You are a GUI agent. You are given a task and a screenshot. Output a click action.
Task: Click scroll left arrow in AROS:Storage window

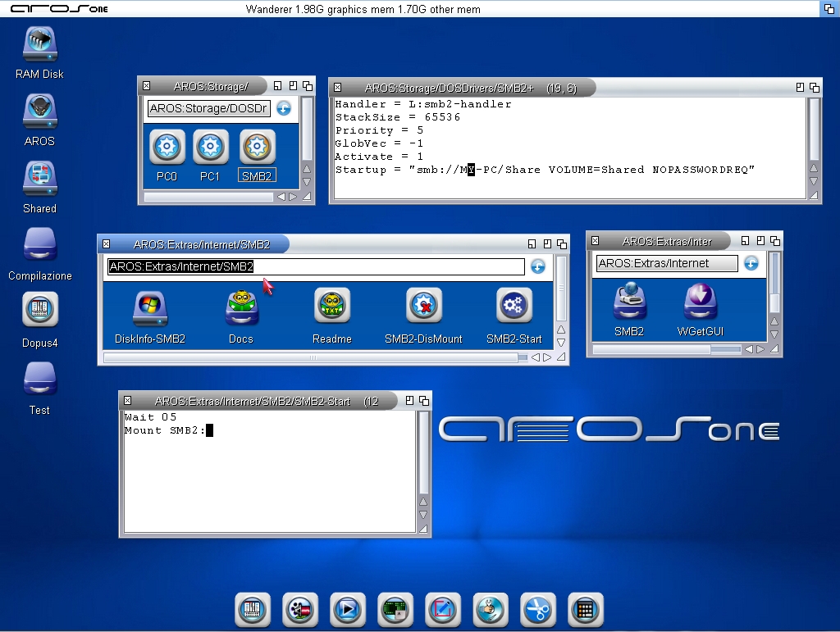pyautogui.click(x=281, y=197)
